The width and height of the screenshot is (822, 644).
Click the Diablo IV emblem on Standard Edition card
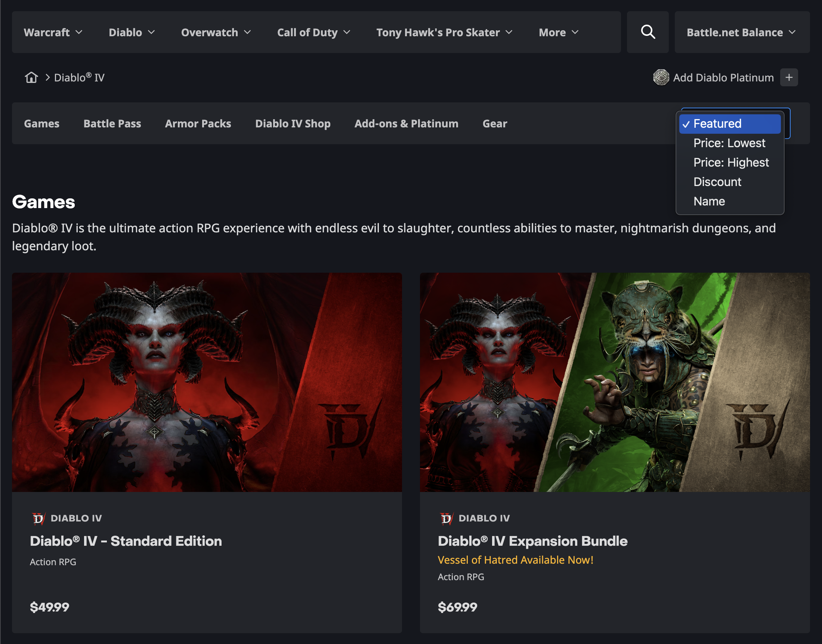(x=38, y=518)
